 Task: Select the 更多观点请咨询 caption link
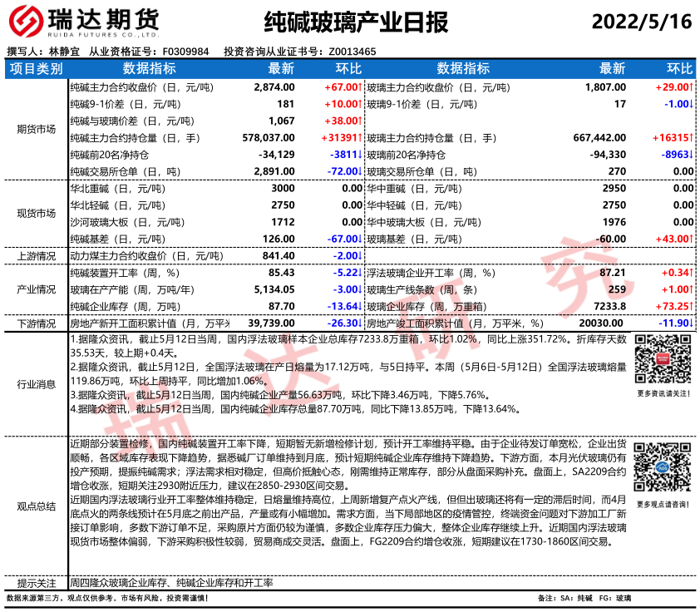663,504
